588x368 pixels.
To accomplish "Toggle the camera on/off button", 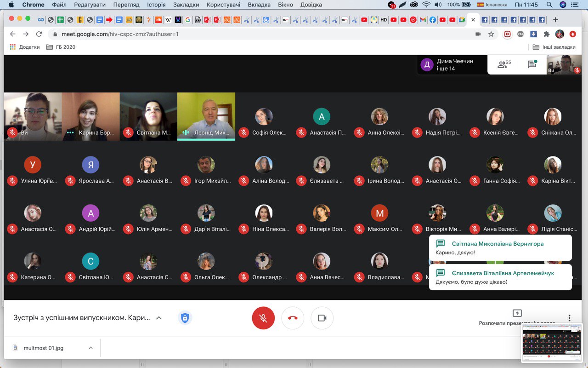I will click(322, 318).
